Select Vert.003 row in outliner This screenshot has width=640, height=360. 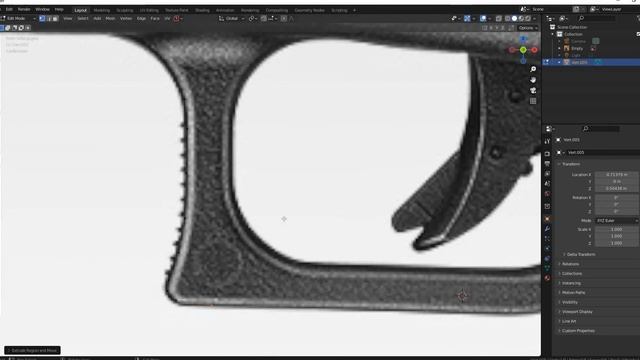click(x=591, y=62)
